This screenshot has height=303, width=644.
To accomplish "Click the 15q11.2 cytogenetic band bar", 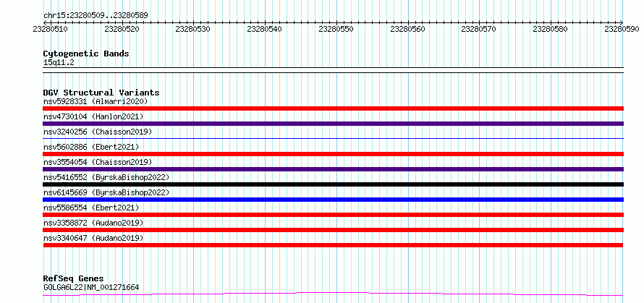I will click(333, 70).
